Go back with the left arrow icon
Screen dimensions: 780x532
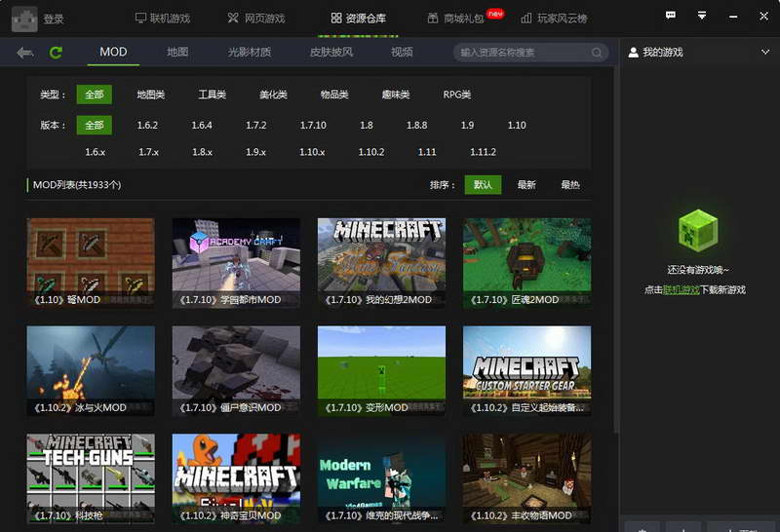(25, 53)
